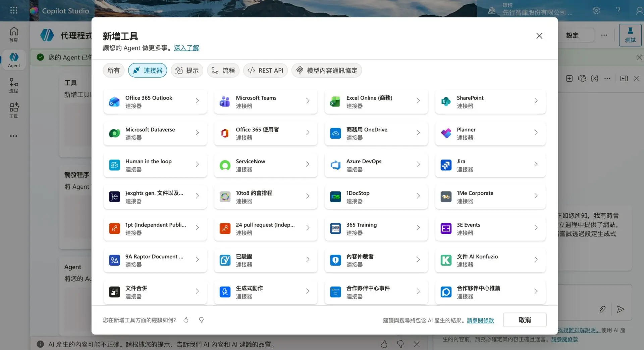The height and width of the screenshot is (350, 644).
Task: Switch to the 所有 filter tab
Action: point(113,71)
